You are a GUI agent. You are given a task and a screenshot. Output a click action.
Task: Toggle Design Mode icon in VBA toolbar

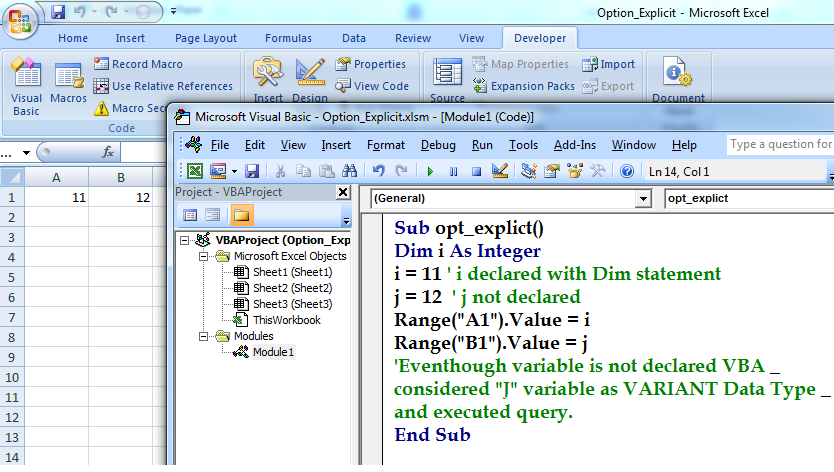(499, 171)
